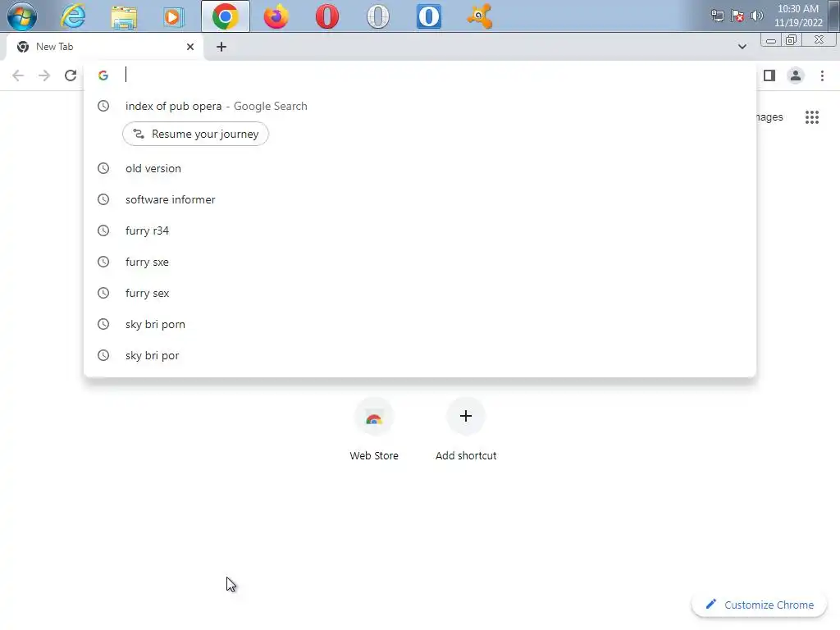Open the Google apps grid
The height and width of the screenshot is (630, 840).
coord(812,116)
